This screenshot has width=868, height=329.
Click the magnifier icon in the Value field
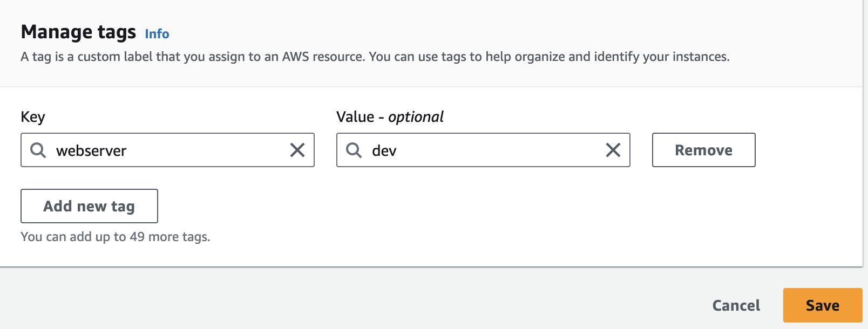(354, 150)
